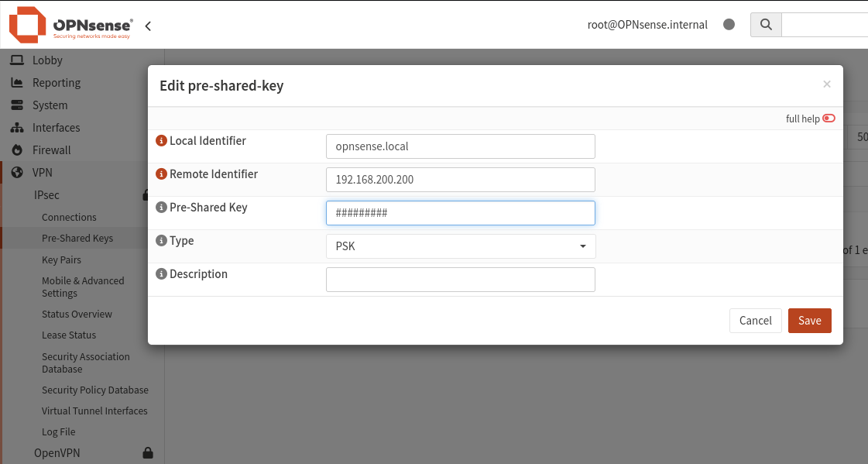Open Security Association Database
Screen dimensions: 868x464
tap(86, 363)
